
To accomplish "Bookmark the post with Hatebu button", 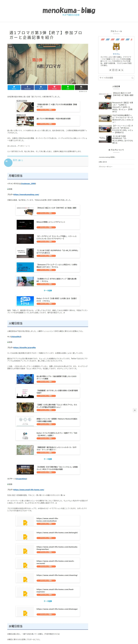I will [x=41, y=87].
